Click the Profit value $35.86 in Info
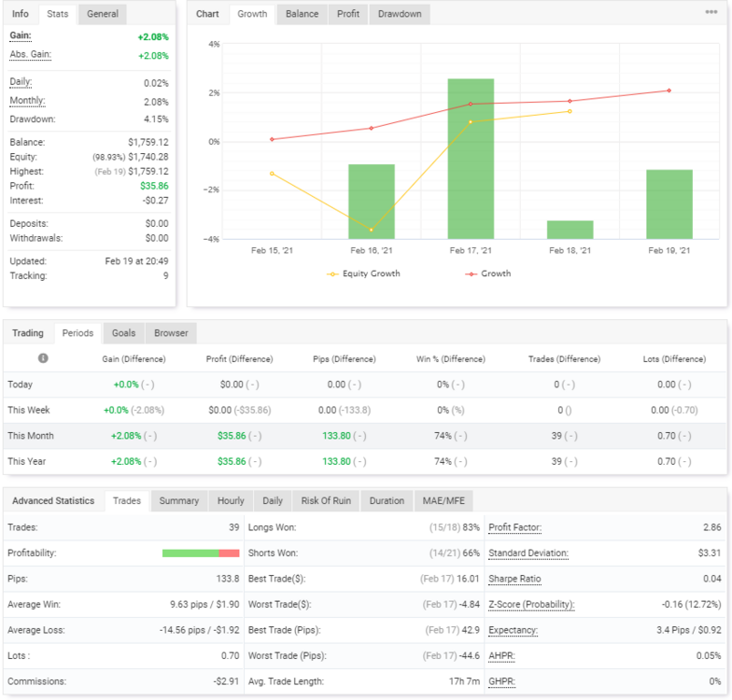The image size is (732, 700). tap(154, 186)
